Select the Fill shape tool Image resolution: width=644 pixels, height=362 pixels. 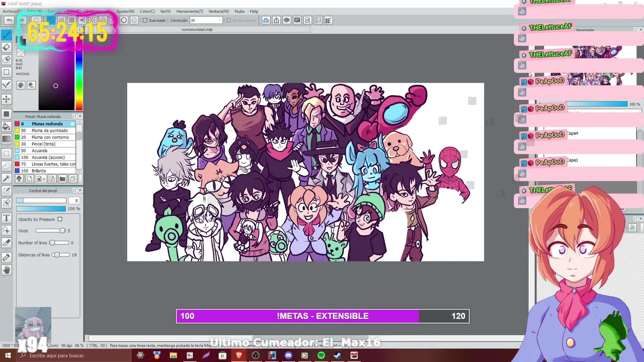(6, 114)
